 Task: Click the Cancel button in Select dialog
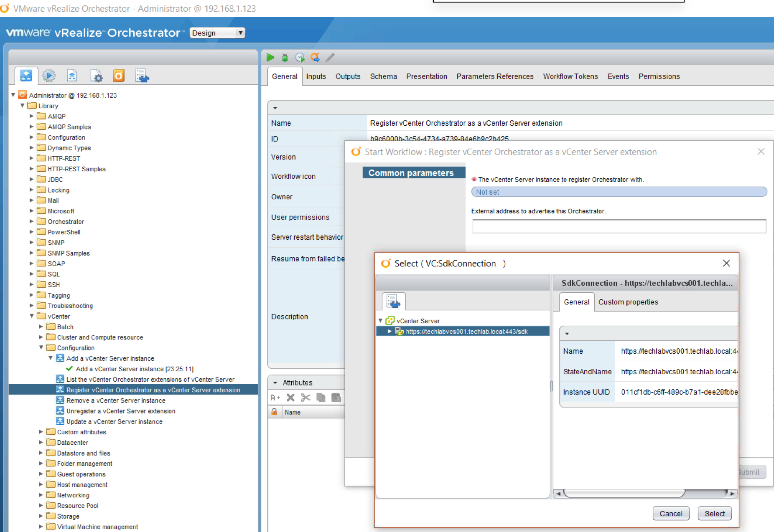pos(671,514)
